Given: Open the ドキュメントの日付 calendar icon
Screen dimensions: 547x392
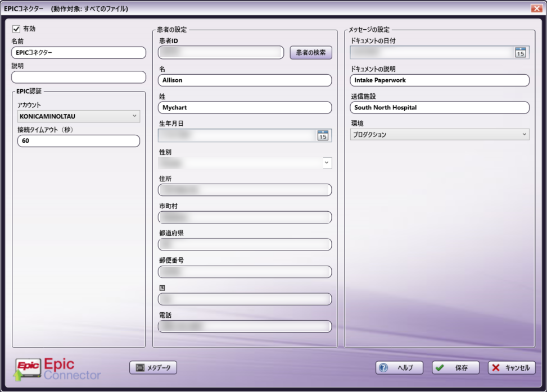Looking at the screenshot, I should pos(521,53).
